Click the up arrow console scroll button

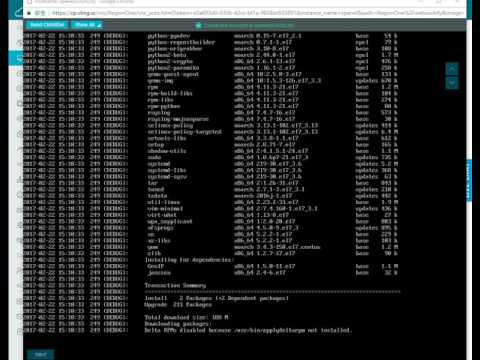coord(452,69)
